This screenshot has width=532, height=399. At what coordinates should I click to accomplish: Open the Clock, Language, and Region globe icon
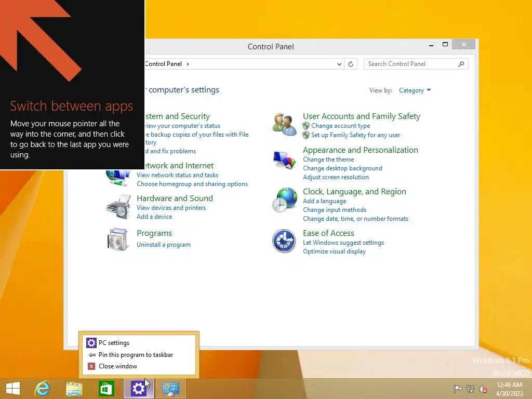[284, 200]
